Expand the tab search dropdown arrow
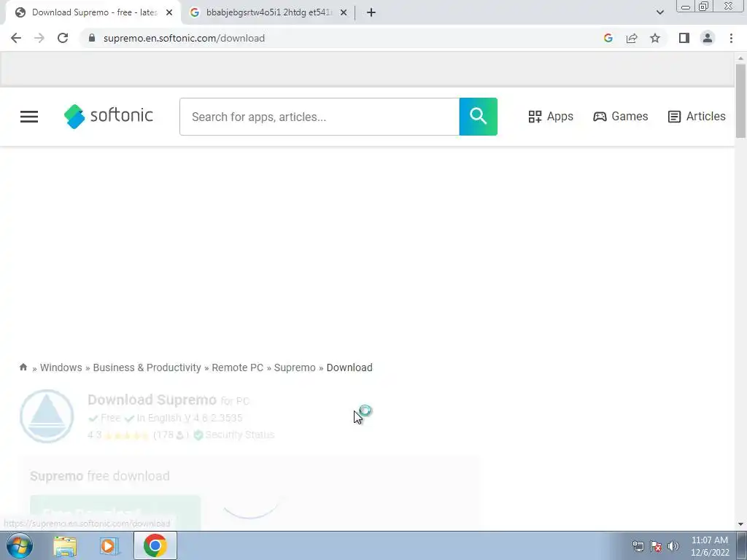This screenshot has width=747, height=560. point(659,13)
